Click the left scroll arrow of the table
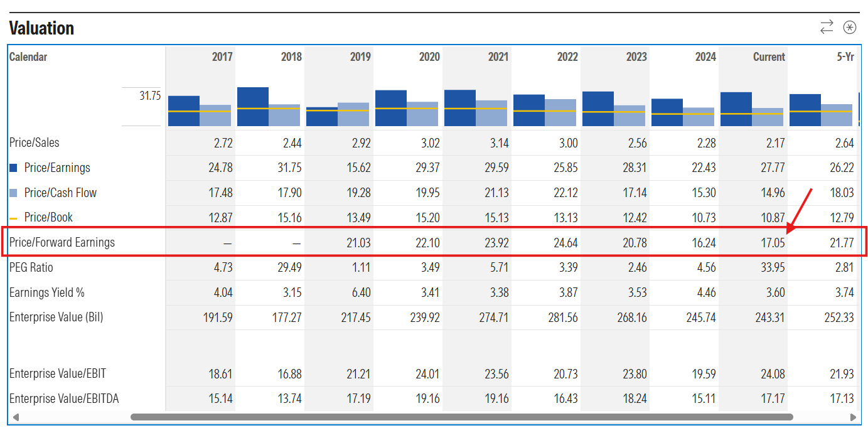 coord(16,417)
